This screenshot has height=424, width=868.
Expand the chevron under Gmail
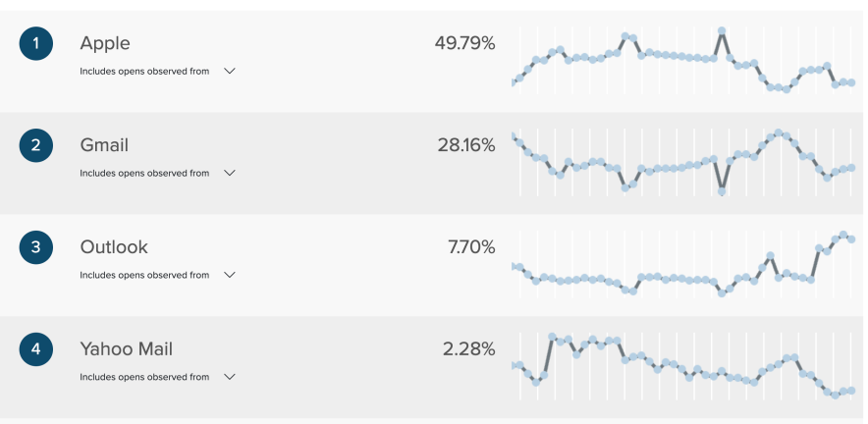[230, 173]
